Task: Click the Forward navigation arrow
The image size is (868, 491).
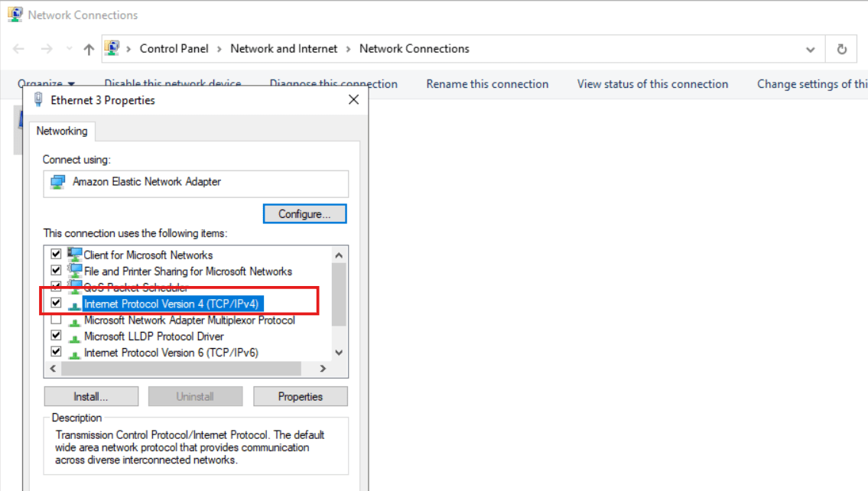Action: click(47, 49)
